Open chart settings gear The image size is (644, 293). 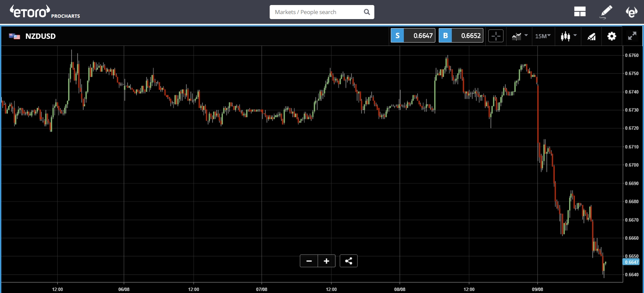point(612,36)
